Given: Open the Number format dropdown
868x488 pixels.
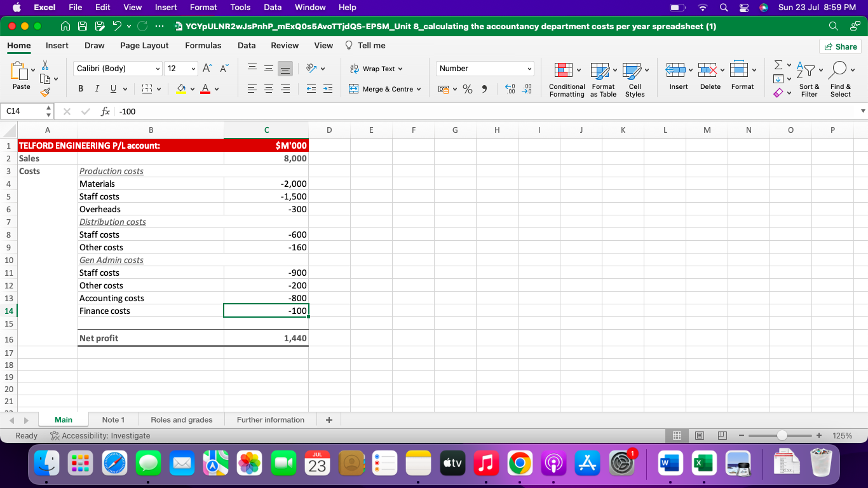Looking at the screenshot, I should coord(484,68).
